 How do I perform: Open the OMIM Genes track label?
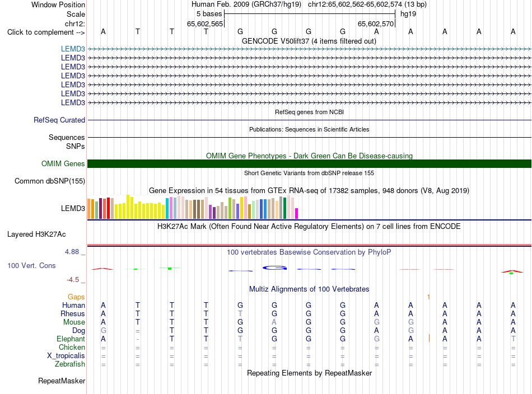pyautogui.click(x=63, y=164)
